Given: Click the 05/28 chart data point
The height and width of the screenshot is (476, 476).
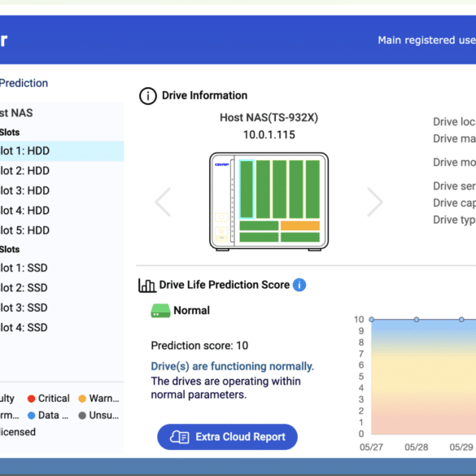Looking at the screenshot, I should (417, 319).
